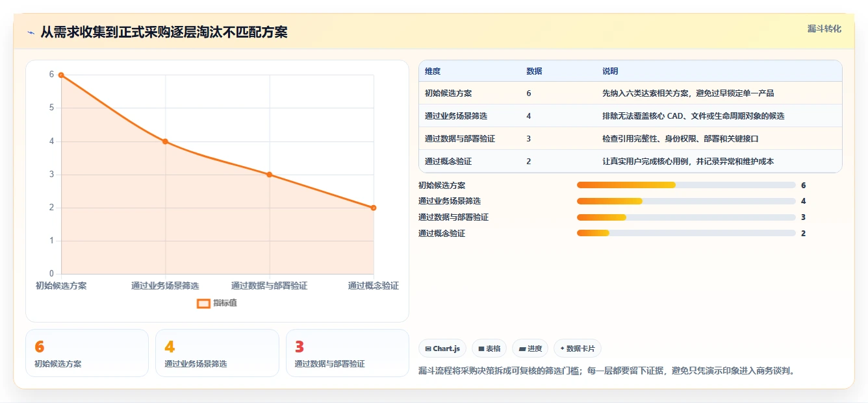Click the 初始候选方案 progress bar
Viewport: 868px width, 403px height.
point(686,186)
